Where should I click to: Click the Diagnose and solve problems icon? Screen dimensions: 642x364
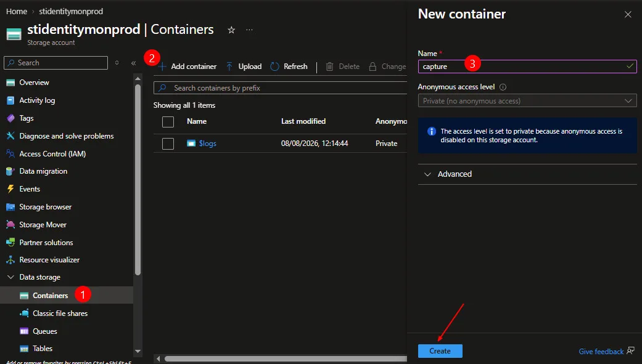pos(10,135)
